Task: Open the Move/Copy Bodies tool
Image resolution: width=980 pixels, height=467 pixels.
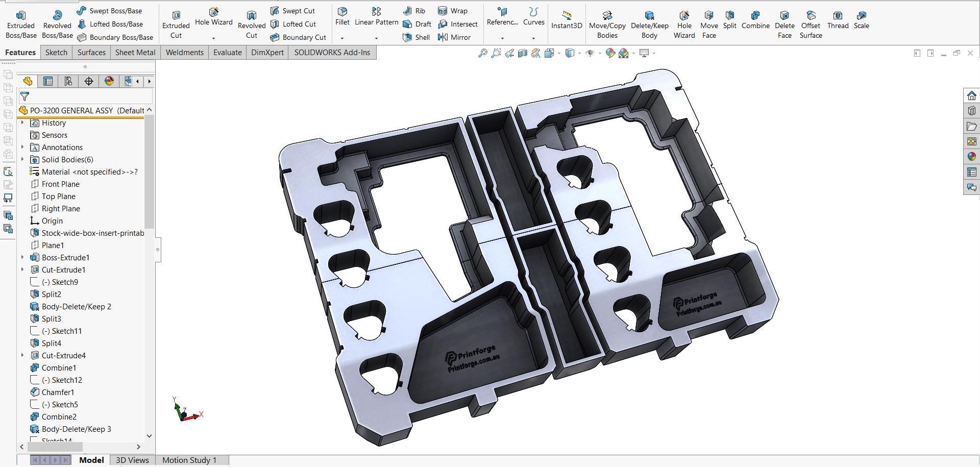Action: [x=607, y=24]
